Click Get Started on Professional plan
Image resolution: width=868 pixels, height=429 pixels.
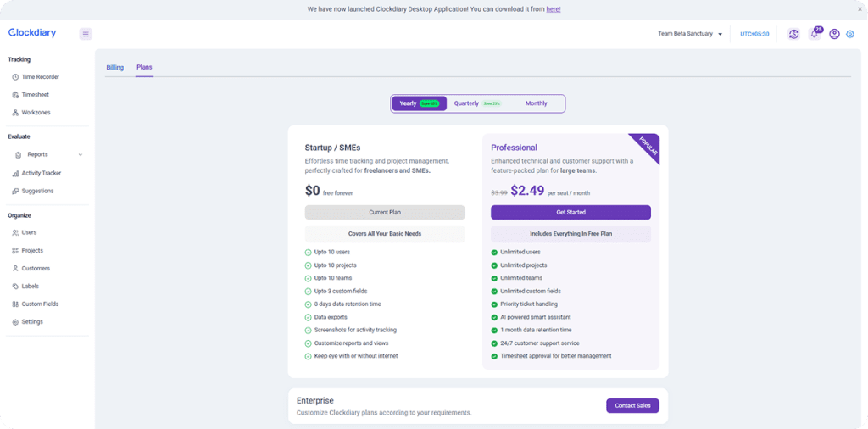570,213
